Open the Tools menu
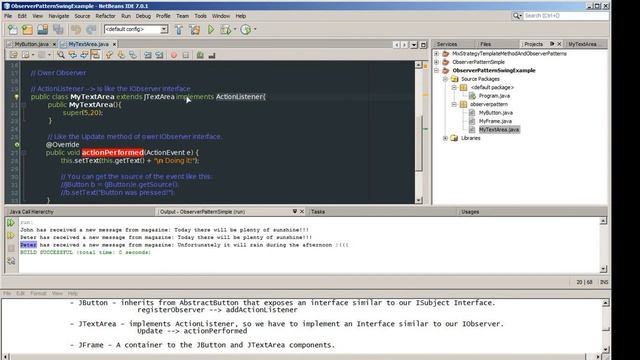 [x=200, y=16]
